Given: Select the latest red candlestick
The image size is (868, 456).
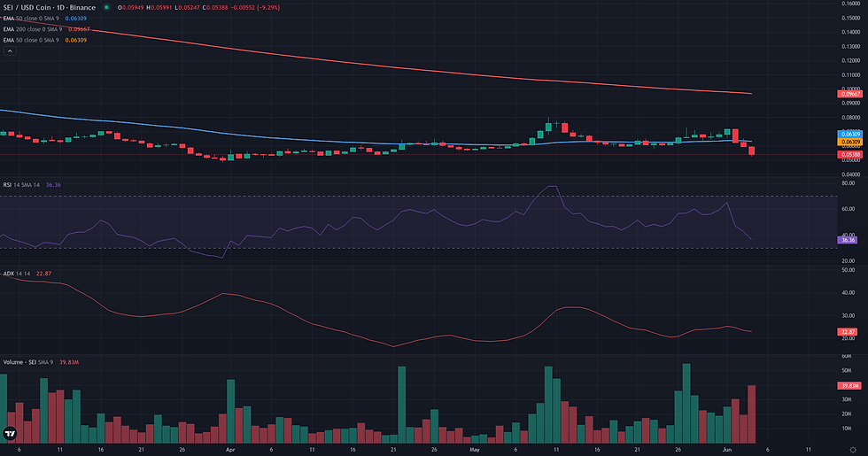Looking at the screenshot, I should pyautogui.click(x=752, y=151).
